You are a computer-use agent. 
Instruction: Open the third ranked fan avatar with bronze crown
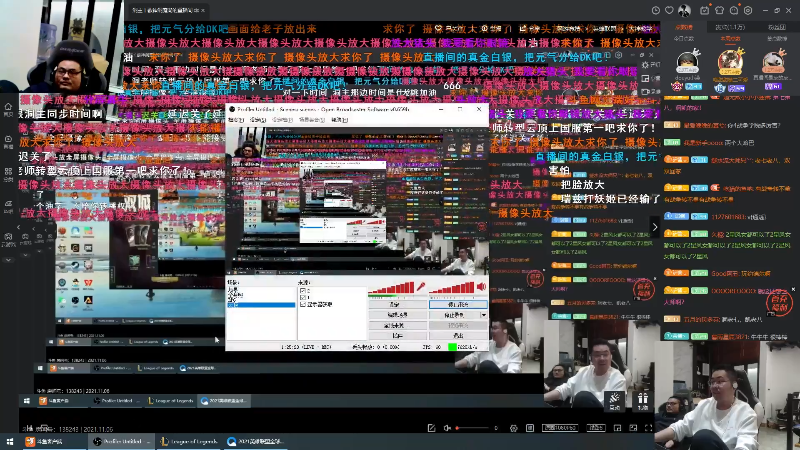[x=773, y=63]
